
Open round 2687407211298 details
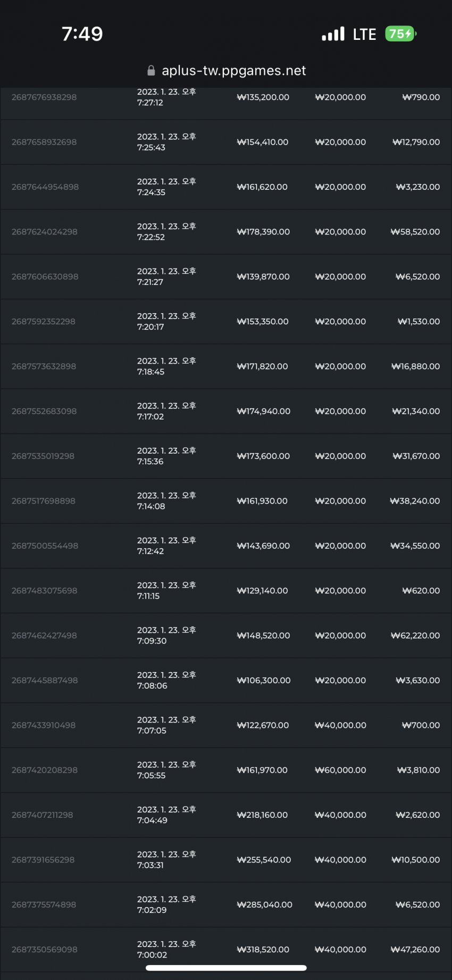click(226, 815)
